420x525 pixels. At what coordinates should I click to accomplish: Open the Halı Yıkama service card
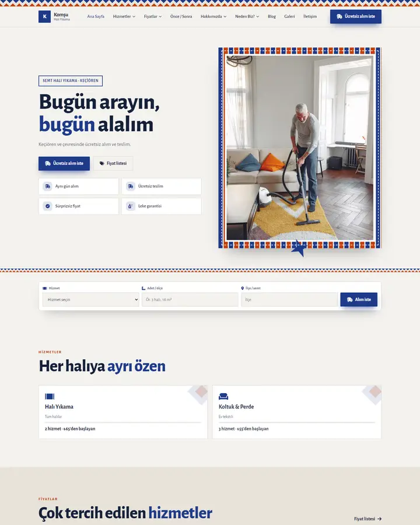123,412
